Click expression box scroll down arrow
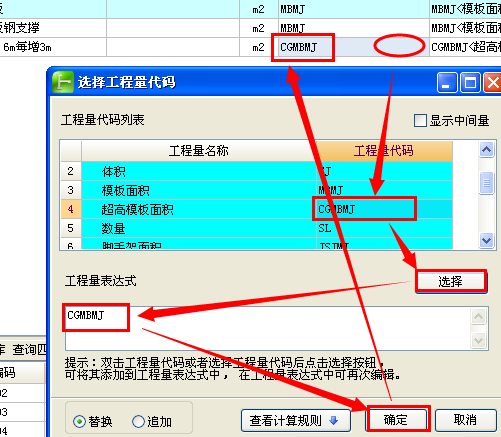Viewport: 501px width, 437px height. (479, 340)
